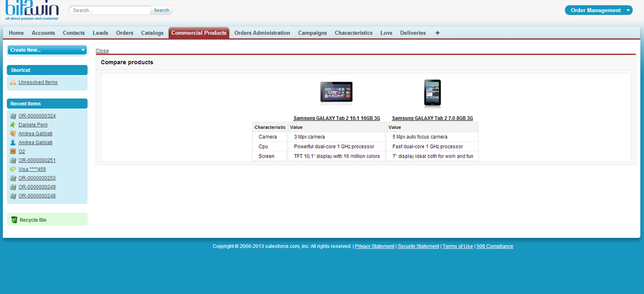Viewport: 644px width, 294px height.
Task: Open the Deliveries tab
Action: [x=413, y=33]
